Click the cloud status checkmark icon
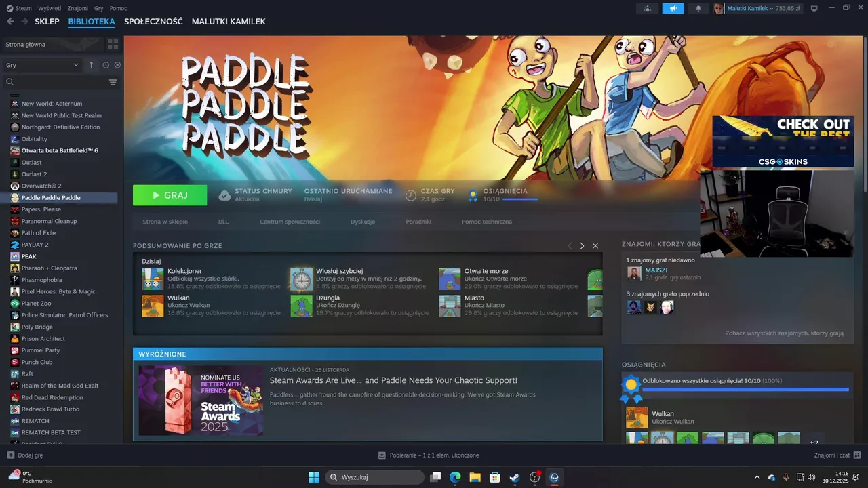This screenshot has height=488, width=868. 224,195
